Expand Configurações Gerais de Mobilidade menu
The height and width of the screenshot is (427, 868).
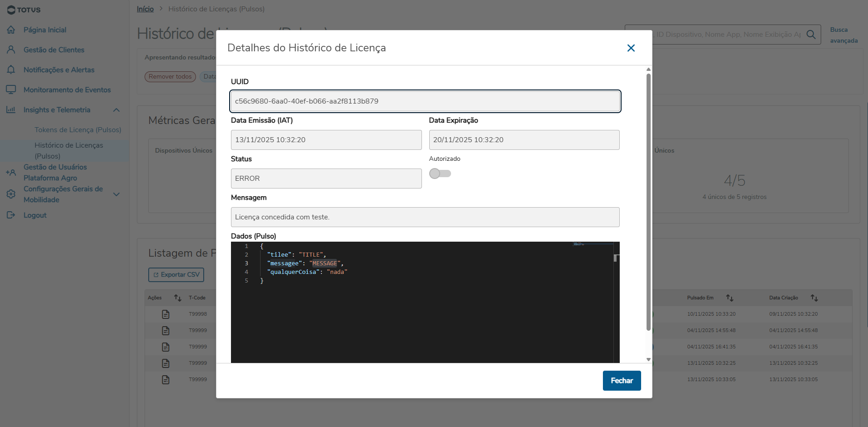[116, 194]
